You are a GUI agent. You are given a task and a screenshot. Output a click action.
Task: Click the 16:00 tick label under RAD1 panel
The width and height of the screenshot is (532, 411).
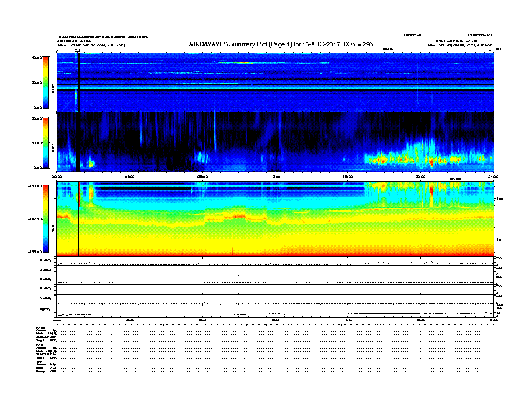348,177
